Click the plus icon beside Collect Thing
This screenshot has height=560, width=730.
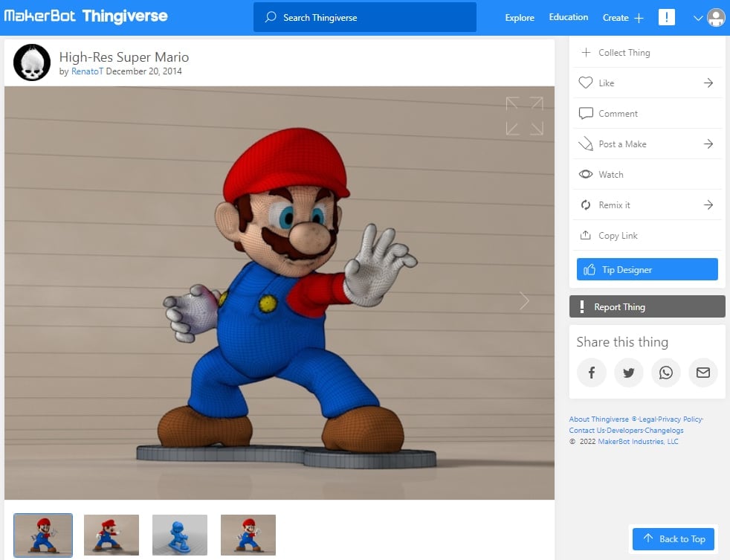[586, 52]
